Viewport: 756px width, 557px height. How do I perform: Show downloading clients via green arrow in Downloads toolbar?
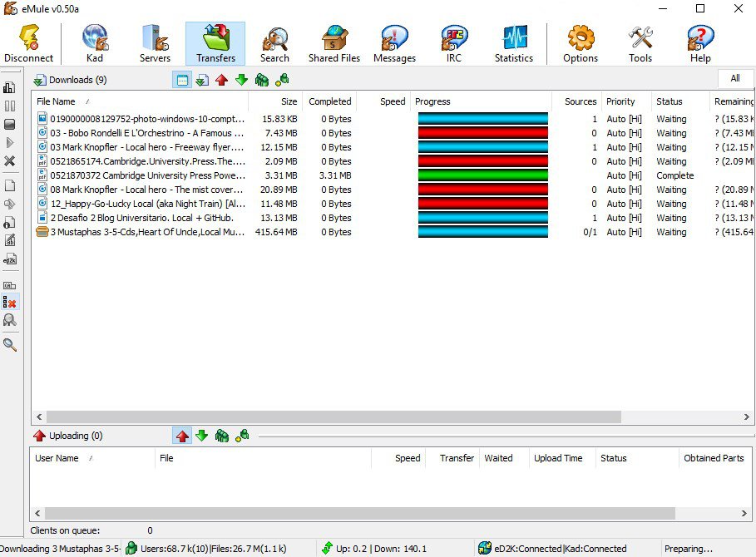coord(241,80)
